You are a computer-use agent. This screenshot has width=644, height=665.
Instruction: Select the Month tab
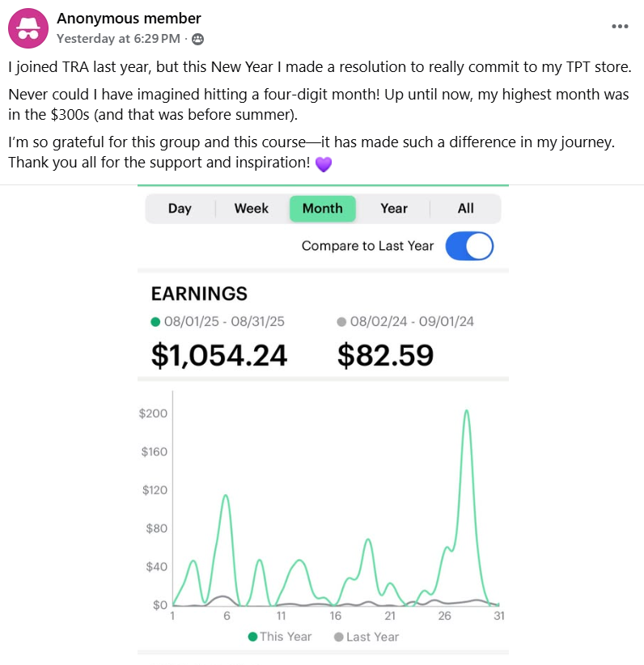click(322, 209)
